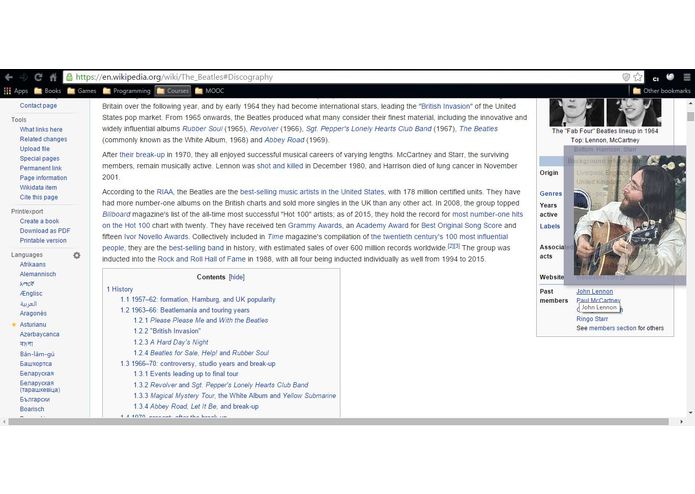Open What links here tool
695x494 pixels.
pos(41,129)
